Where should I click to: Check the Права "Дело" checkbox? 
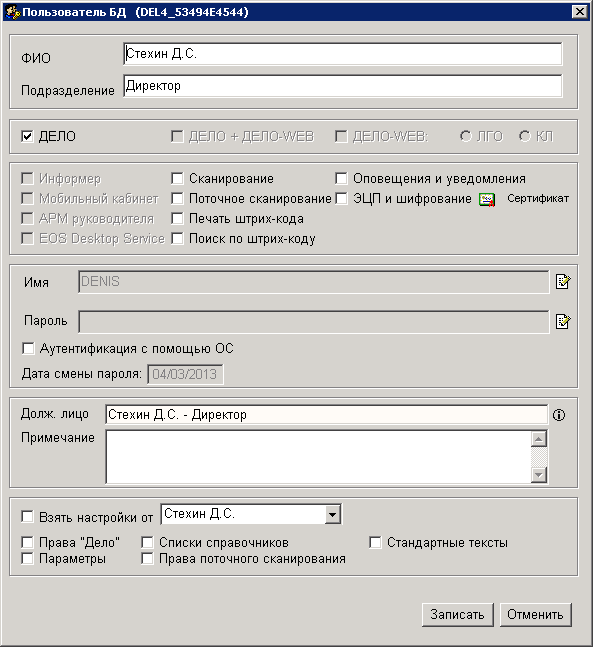tap(27, 542)
